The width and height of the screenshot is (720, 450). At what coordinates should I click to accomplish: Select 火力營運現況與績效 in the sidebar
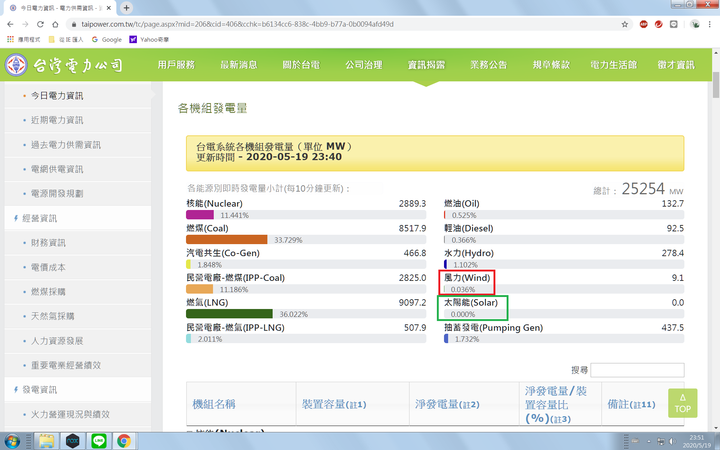click(70, 414)
